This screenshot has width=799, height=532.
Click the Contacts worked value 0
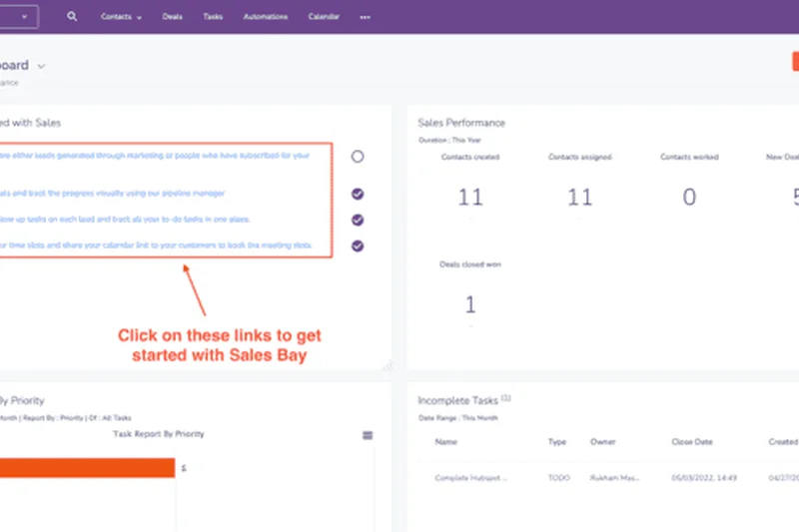click(689, 197)
